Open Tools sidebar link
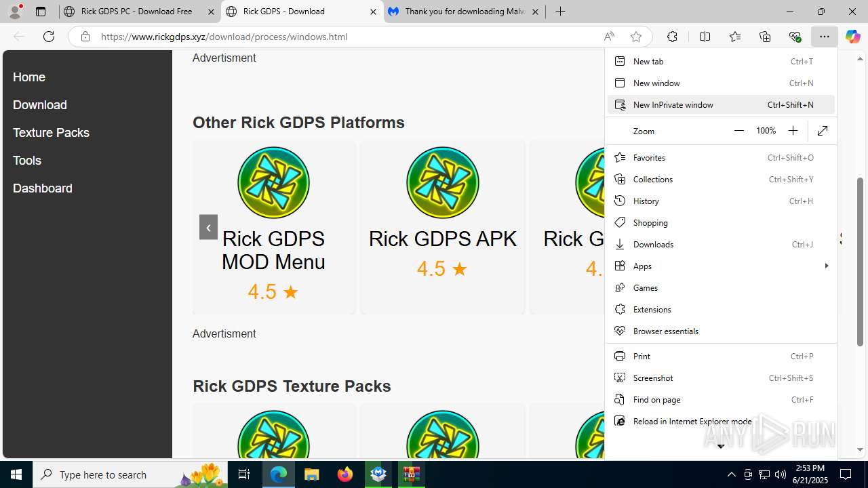The width and height of the screenshot is (868, 488). coord(27,161)
